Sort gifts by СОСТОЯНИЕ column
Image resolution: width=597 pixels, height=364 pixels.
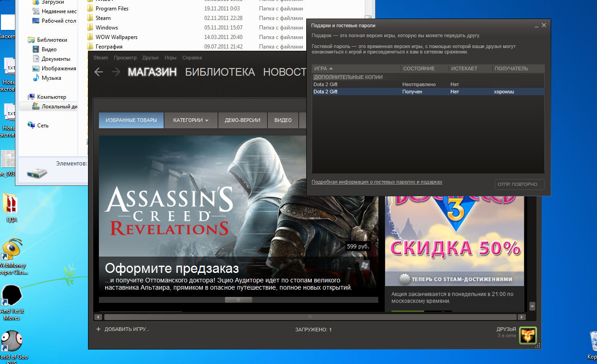tap(425, 68)
